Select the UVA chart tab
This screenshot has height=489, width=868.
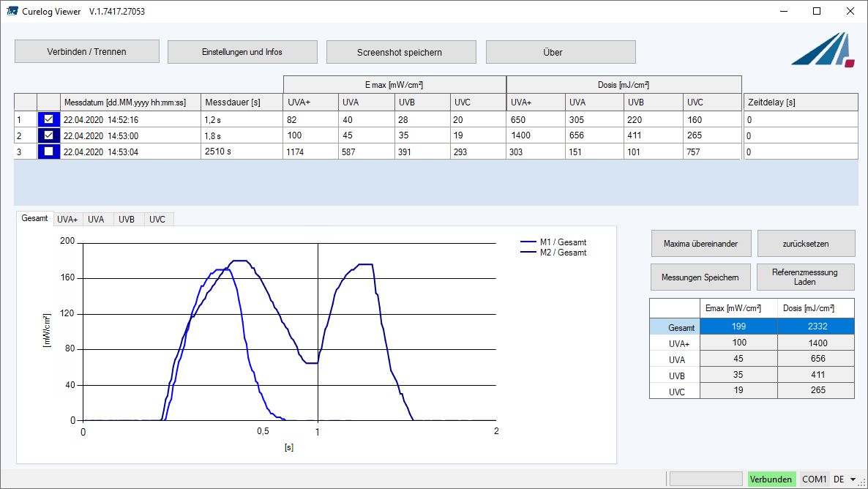pos(96,220)
